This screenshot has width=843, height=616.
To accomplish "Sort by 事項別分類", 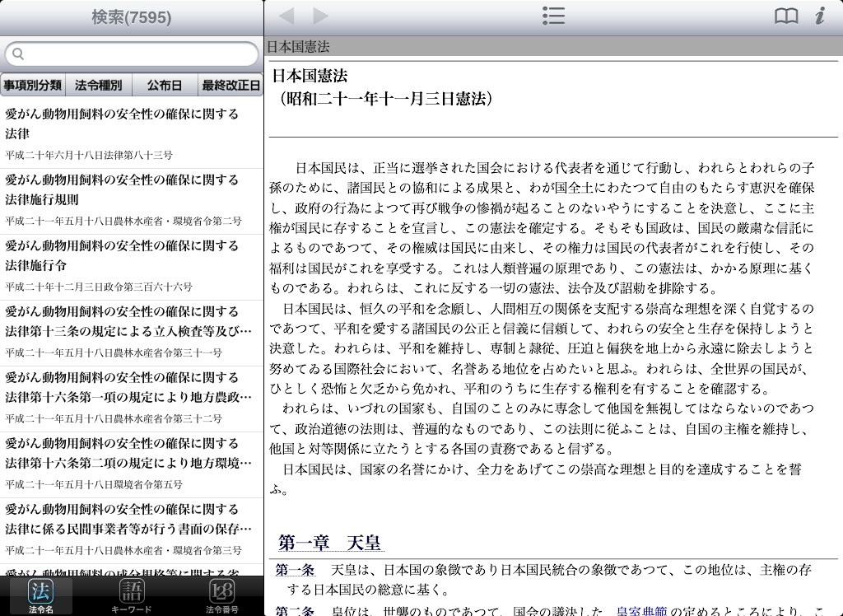I will pyautogui.click(x=33, y=85).
